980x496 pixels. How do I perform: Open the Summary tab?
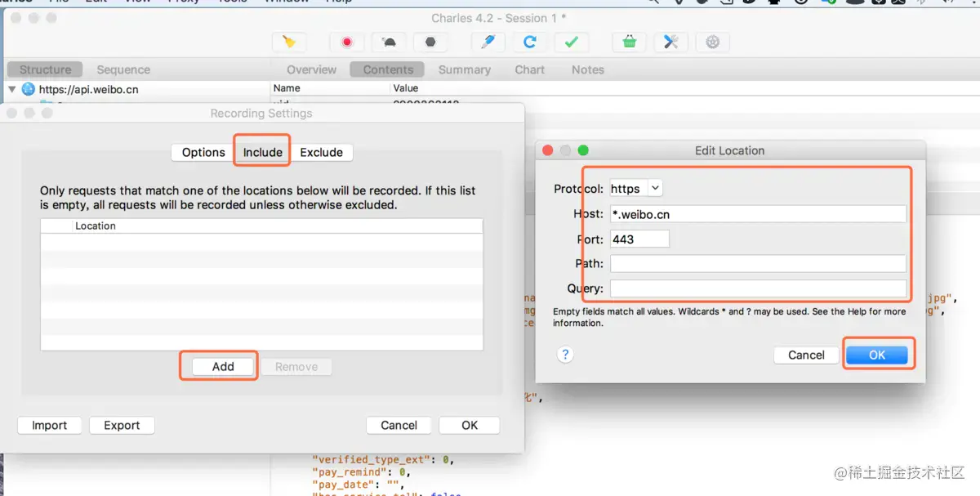point(464,69)
